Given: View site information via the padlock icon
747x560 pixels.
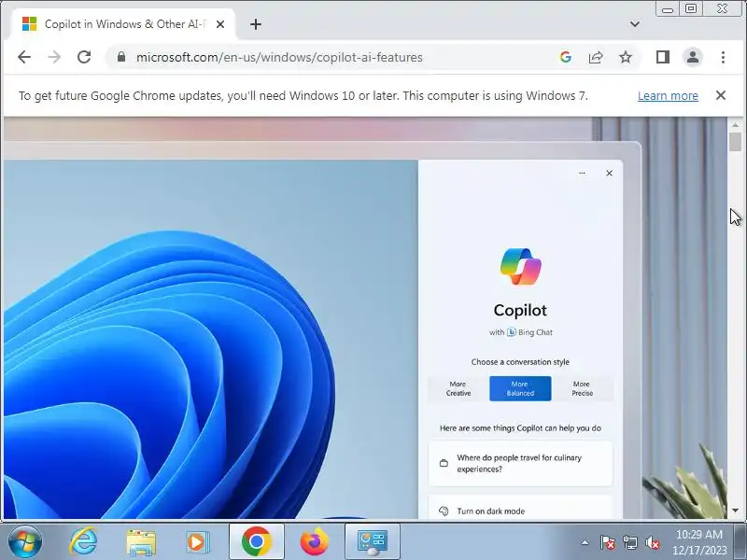Looking at the screenshot, I should [x=121, y=57].
